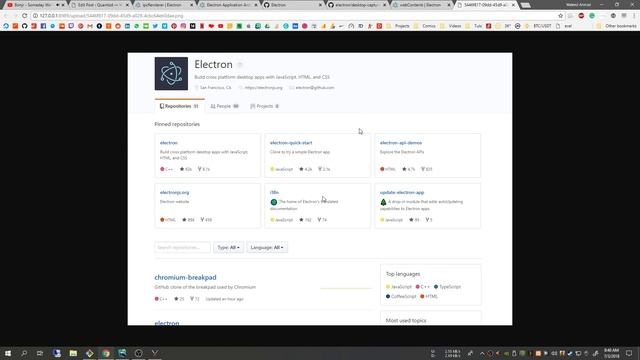
Task: Click the star count under chromium-breakpad
Action: point(179,299)
